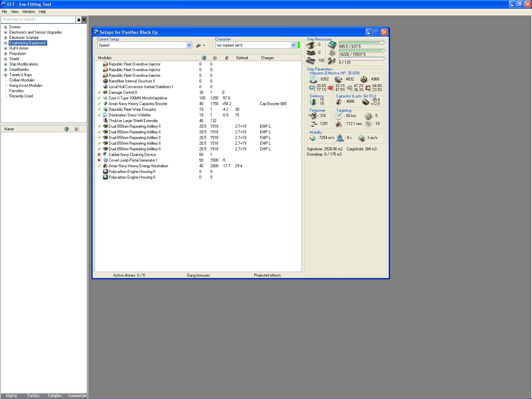Click the turret hardpoints icon in Ship Resources
Viewport: 532px width, 399px height.
coord(311,45)
